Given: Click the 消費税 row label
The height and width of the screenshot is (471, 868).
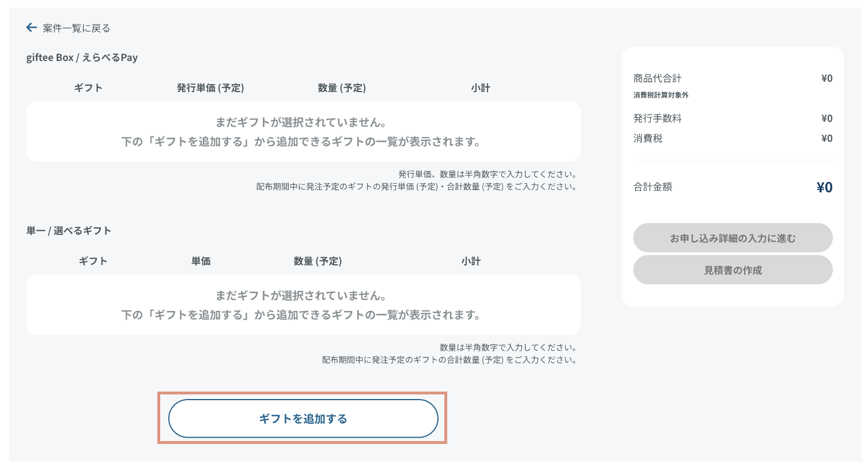Looking at the screenshot, I should coord(648,138).
